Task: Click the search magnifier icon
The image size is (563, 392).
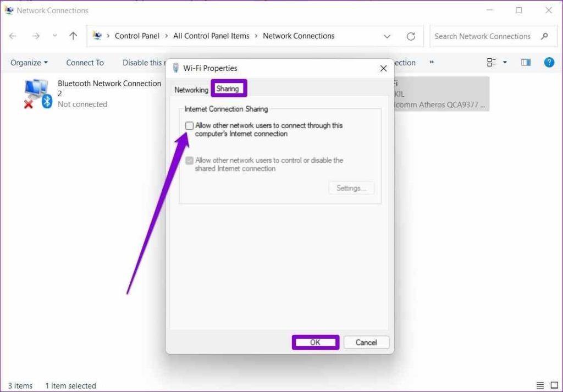Action: click(545, 36)
